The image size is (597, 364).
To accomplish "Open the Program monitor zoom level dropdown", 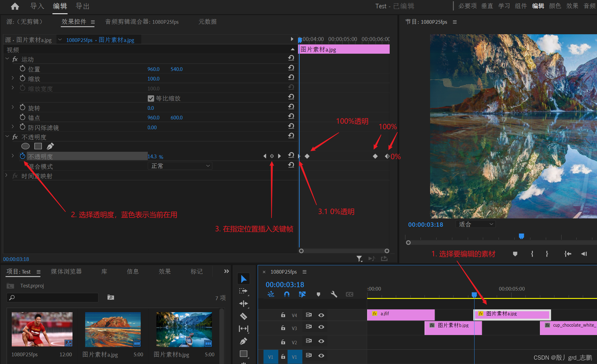I will tap(475, 224).
